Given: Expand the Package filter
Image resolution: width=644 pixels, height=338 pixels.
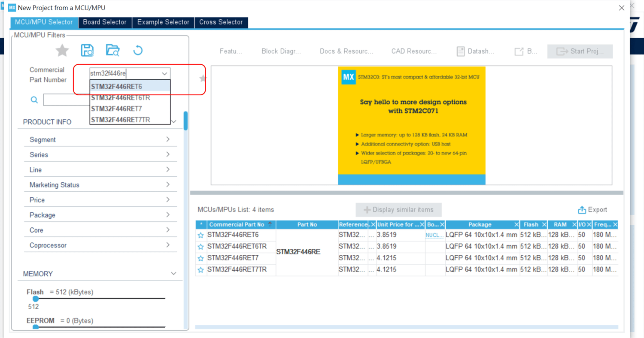Looking at the screenshot, I should pyautogui.click(x=168, y=214).
